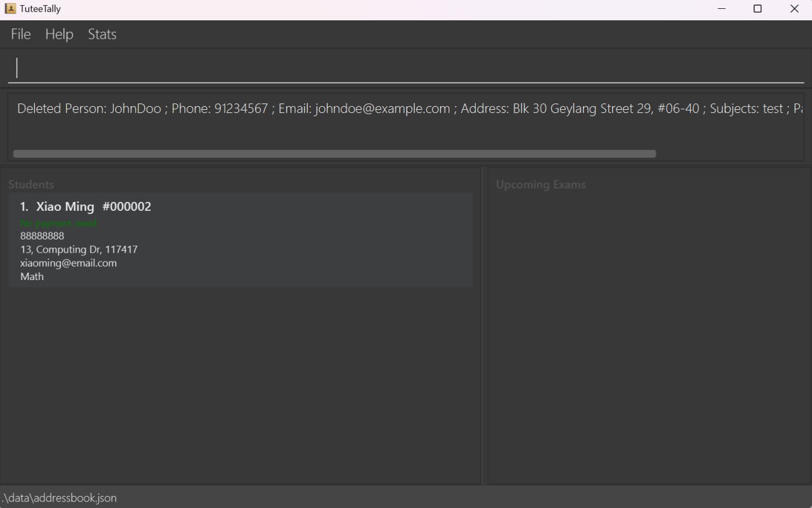Click the addressbook.json path in status bar
The width and height of the screenshot is (812, 508).
coord(60,498)
